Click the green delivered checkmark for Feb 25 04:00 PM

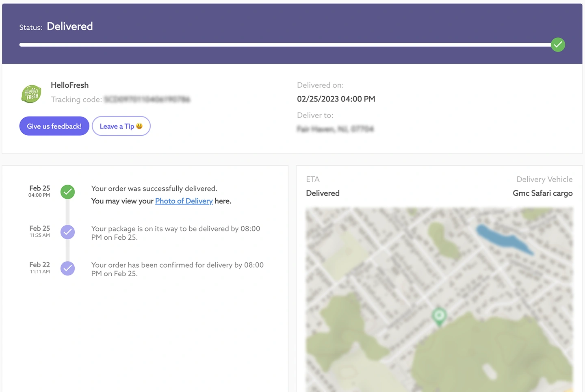pyautogui.click(x=67, y=192)
